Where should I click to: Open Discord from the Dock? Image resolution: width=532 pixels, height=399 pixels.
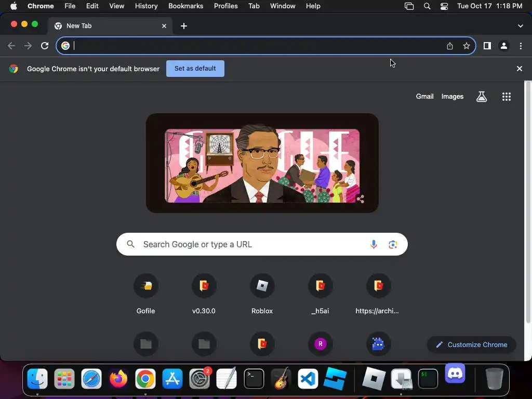[455, 373]
